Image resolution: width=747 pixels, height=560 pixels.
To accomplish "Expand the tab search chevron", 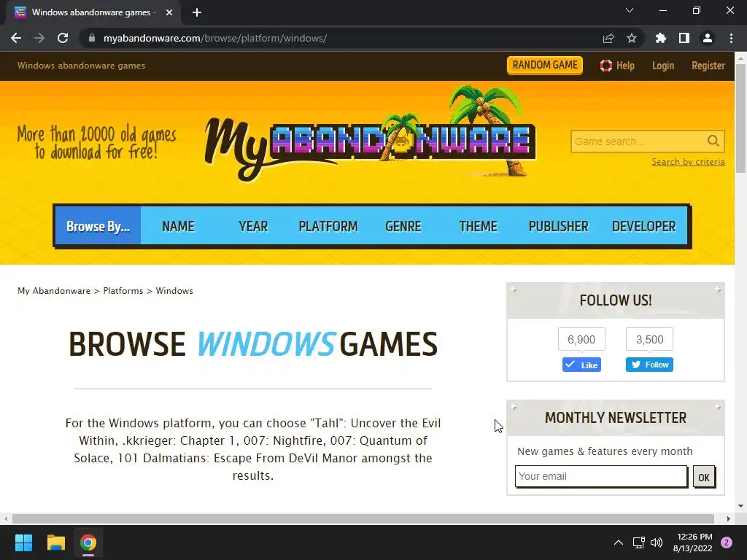I will point(630,10).
